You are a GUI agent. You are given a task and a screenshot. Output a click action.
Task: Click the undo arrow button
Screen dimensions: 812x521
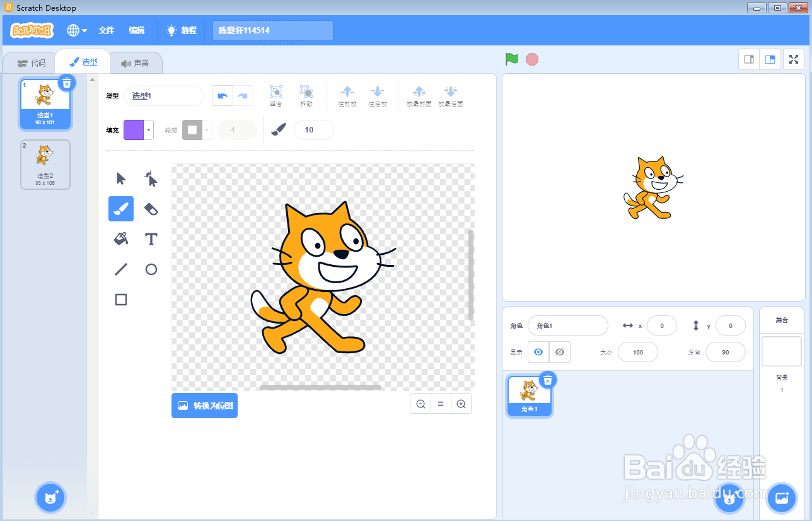click(222, 95)
